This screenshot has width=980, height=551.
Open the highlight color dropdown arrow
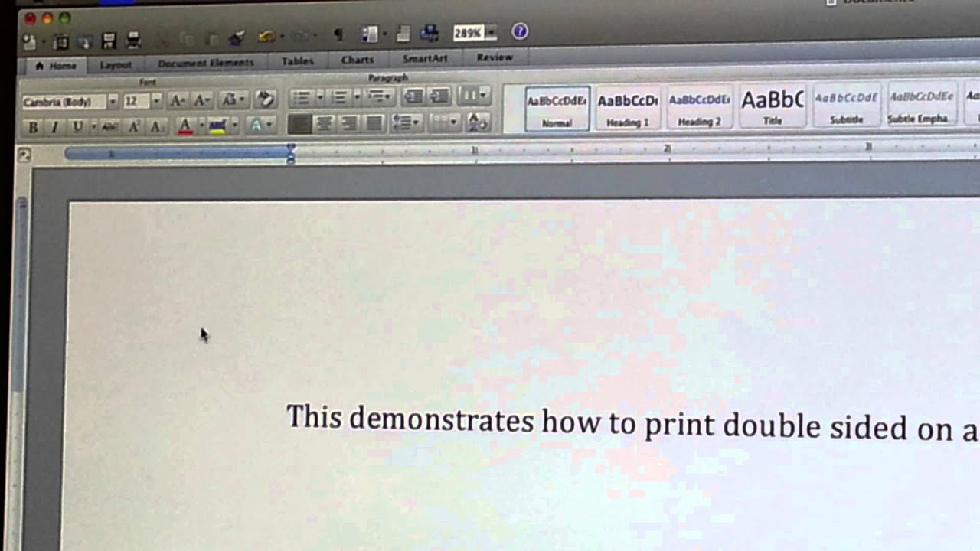[234, 125]
